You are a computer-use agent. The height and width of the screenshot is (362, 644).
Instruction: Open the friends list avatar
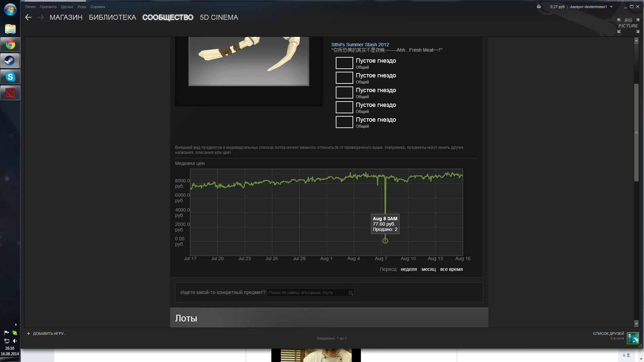coord(633,338)
